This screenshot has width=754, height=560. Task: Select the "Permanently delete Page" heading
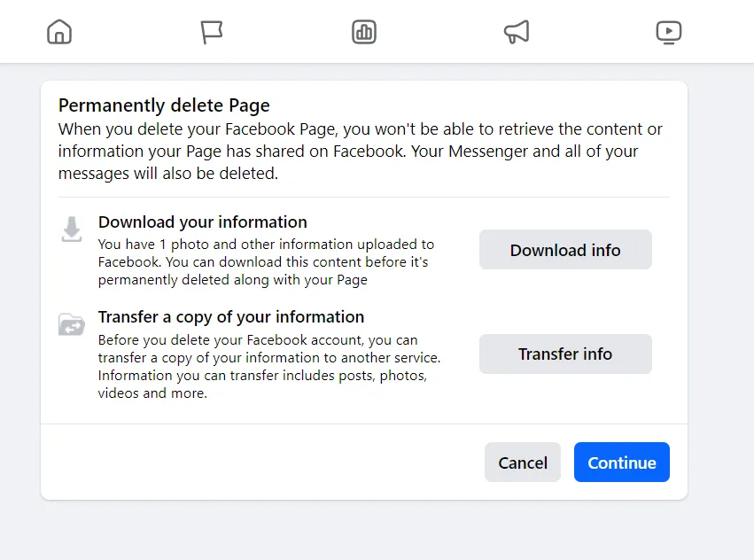click(x=164, y=105)
